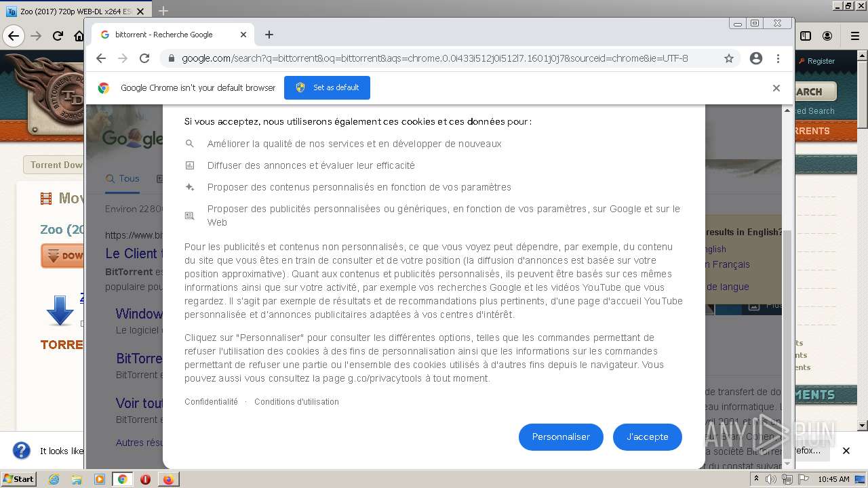Image resolution: width=868 pixels, height=488 pixels.
Task: Go to Firefox home page icon
Action: coord(79,36)
